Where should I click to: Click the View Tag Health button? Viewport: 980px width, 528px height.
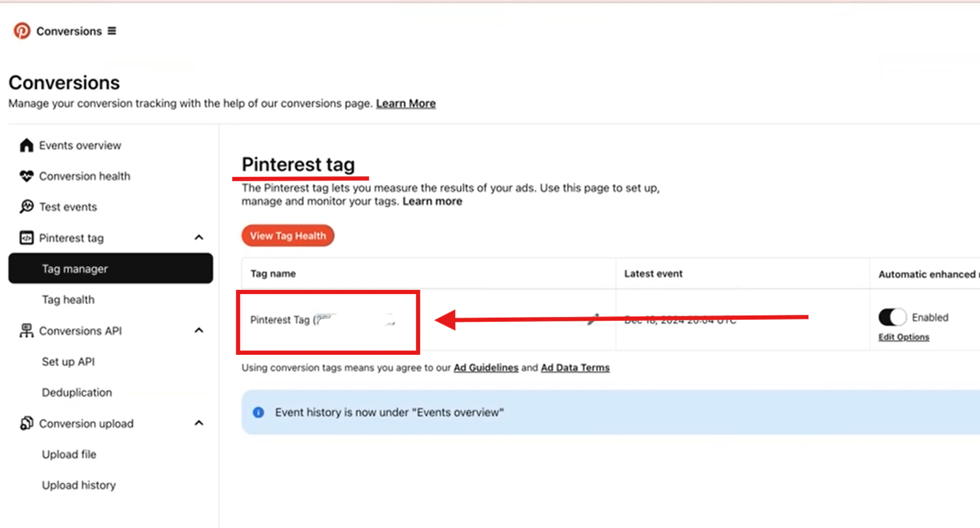[288, 235]
